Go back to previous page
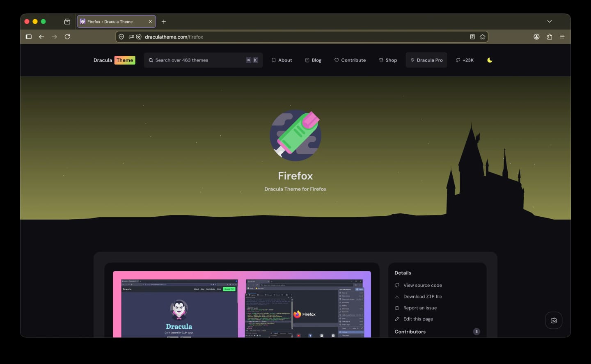The image size is (591, 364). [x=41, y=37]
